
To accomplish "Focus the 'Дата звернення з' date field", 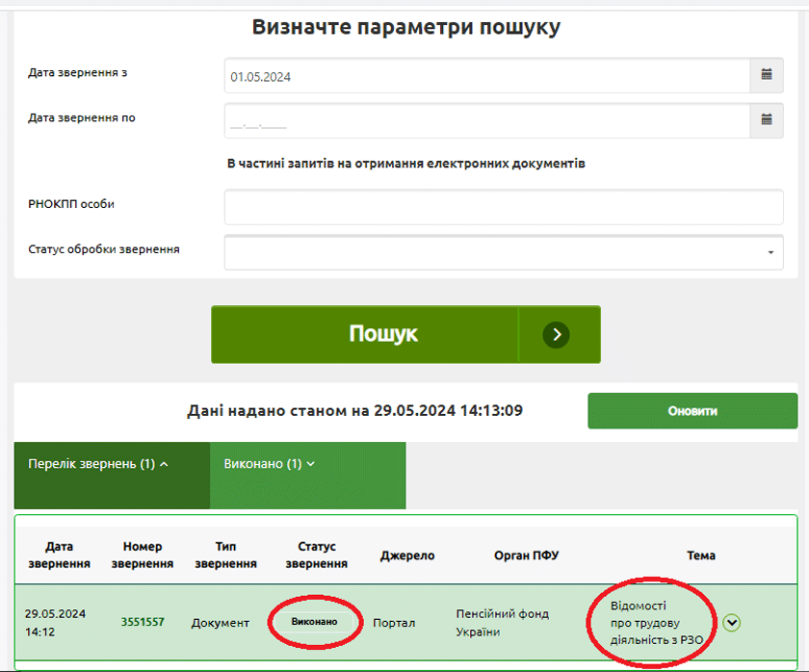I will click(x=486, y=77).
